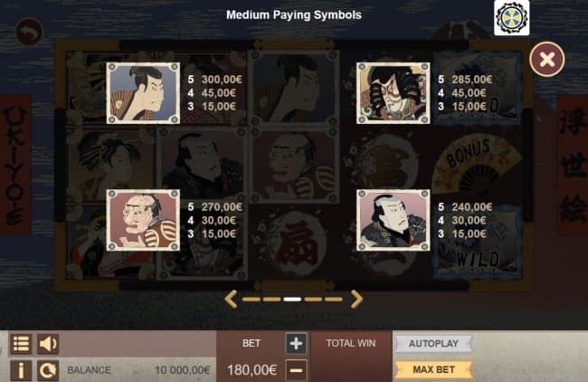The width and height of the screenshot is (588, 382).
Task: Go to the previous paytable page arrow
Action: tap(231, 299)
